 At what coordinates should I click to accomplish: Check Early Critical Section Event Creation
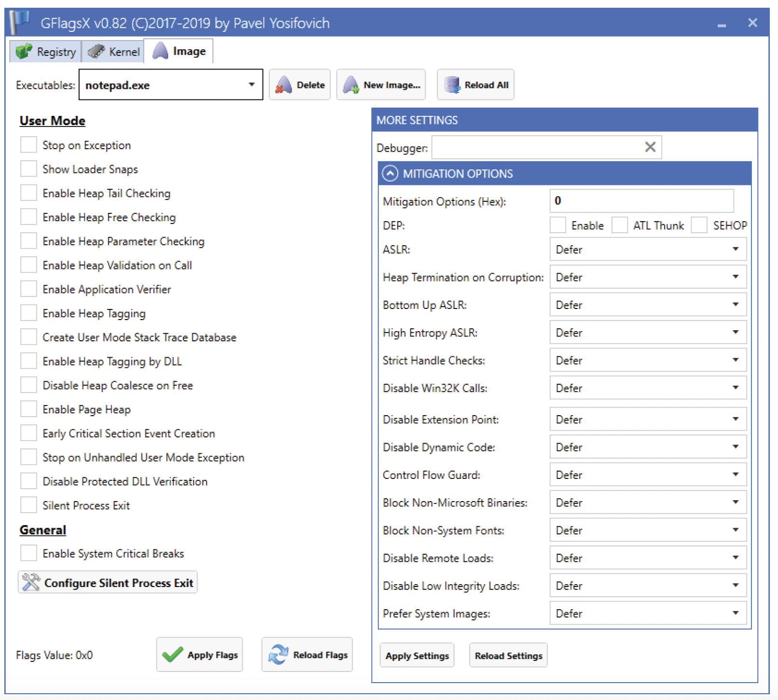(x=28, y=433)
